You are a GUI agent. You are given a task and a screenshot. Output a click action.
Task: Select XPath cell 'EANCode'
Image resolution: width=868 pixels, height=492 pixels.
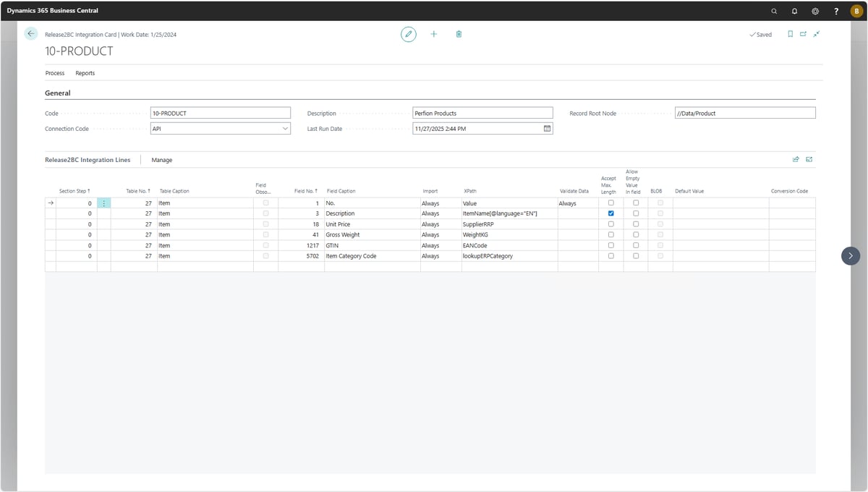point(509,245)
